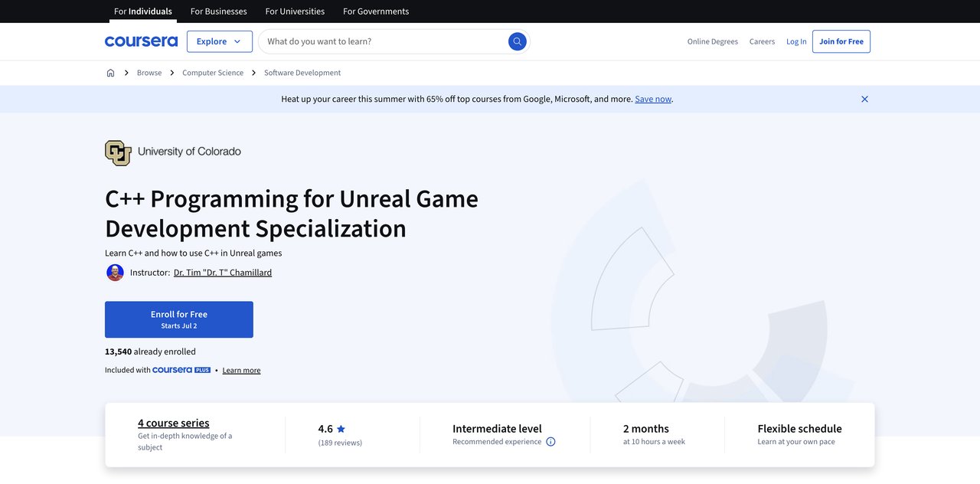
Task: Open the Explore dropdown
Action: [220, 41]
